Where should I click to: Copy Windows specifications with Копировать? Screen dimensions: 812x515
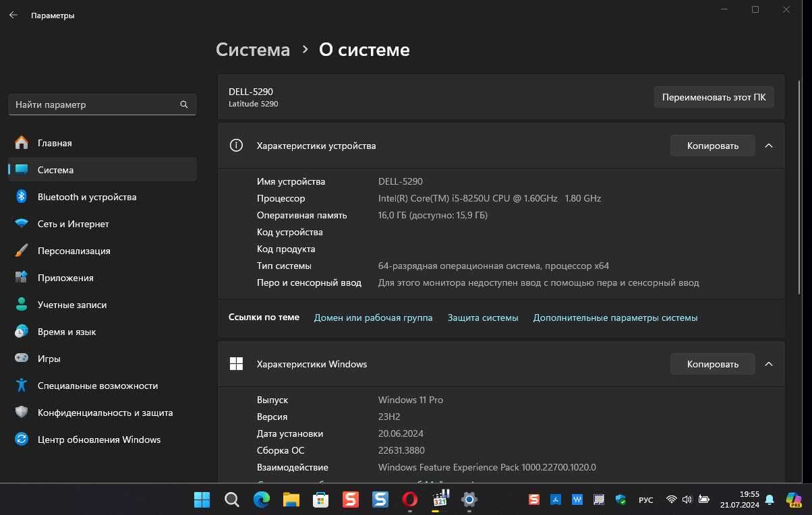712,364
